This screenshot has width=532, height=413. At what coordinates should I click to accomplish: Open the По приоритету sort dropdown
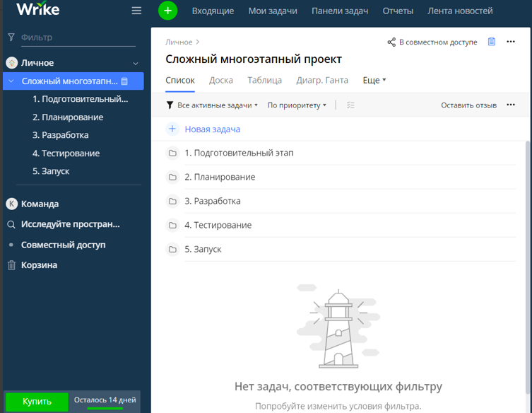point(297,105)
